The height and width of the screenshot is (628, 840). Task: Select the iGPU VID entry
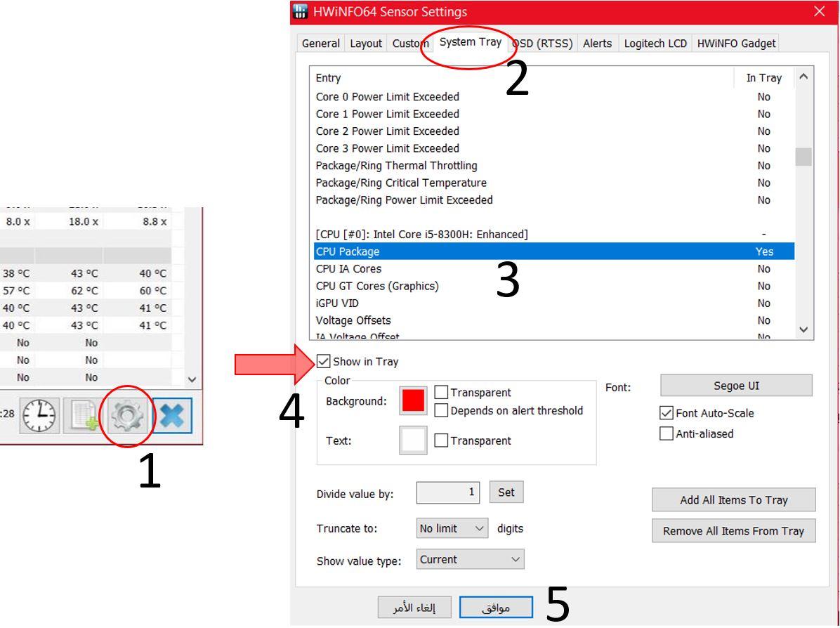pos(554,303)
